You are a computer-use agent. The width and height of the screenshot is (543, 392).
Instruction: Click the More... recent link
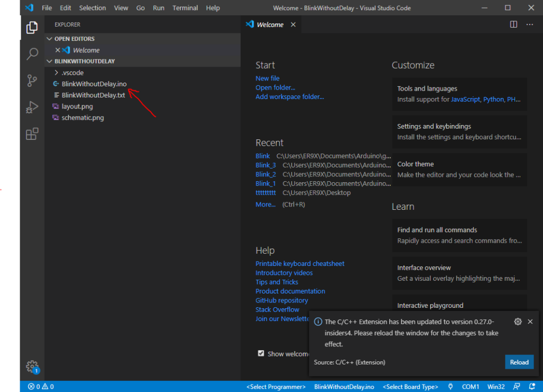pyautogui.click(x=266, y=204)
